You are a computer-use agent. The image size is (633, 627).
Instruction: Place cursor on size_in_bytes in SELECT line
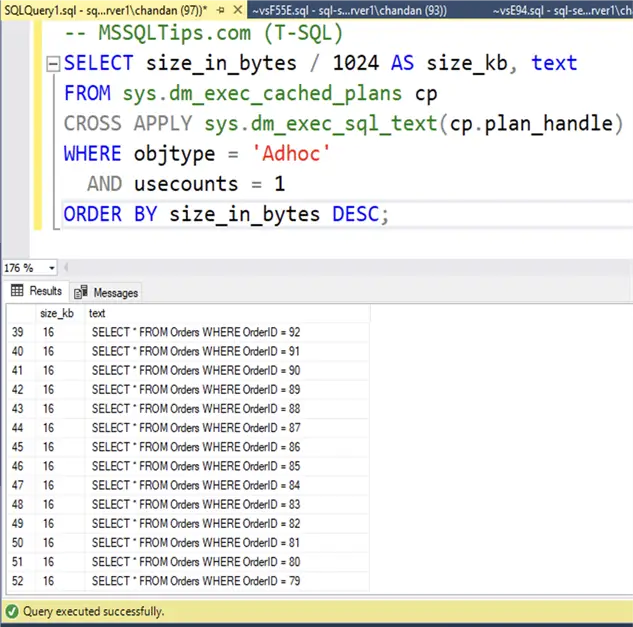point(221,64)
